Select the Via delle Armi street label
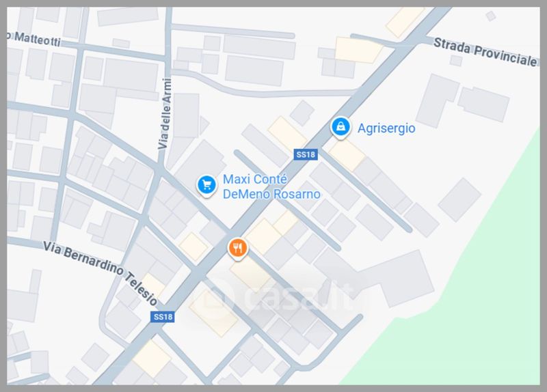 pos(165,113)
